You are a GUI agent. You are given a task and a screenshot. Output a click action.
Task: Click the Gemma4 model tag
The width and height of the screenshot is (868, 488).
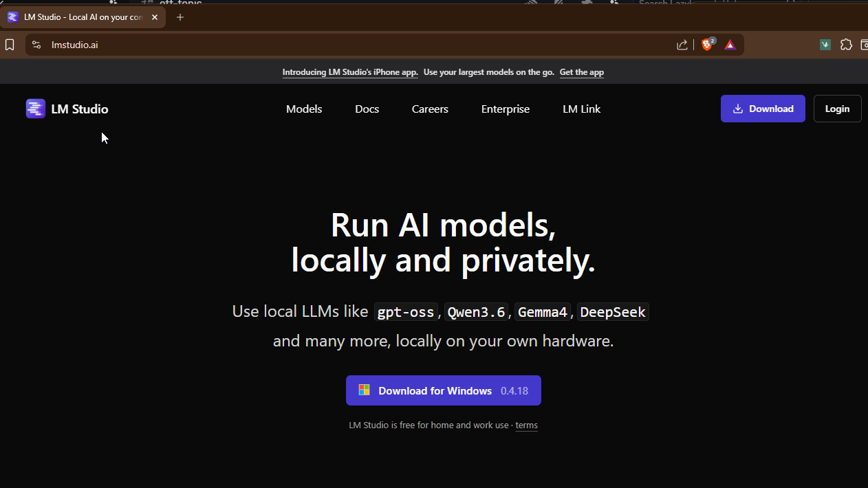[x=543, y=312]
